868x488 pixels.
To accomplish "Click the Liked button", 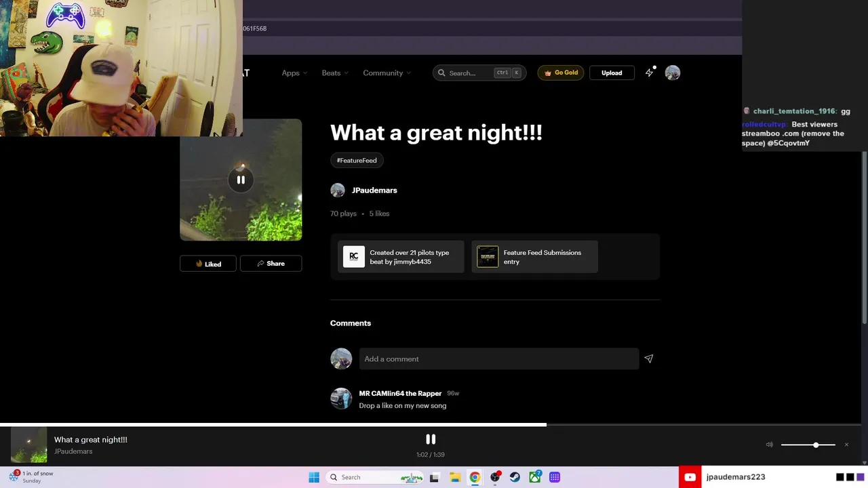I will (x=208, y=264).
